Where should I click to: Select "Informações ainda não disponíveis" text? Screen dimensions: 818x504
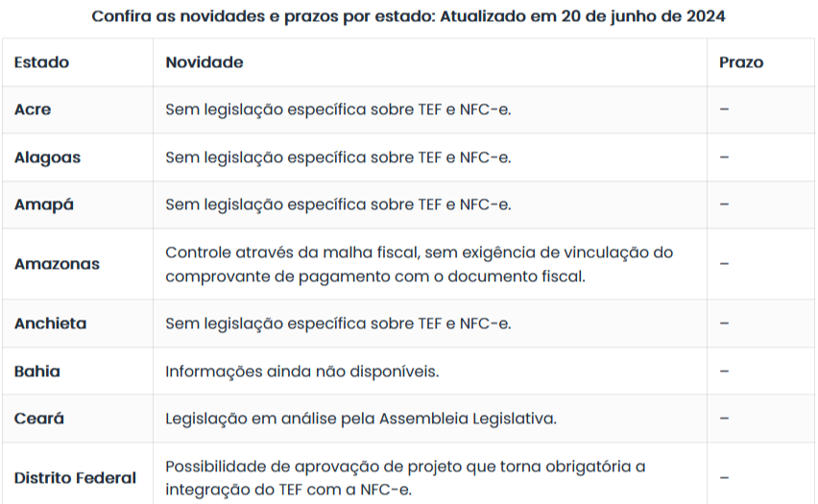pos(301,372)
